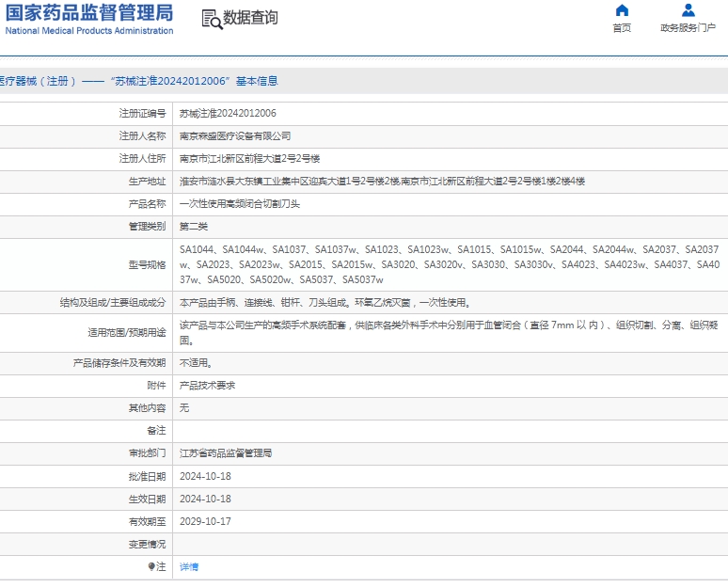Click the 其他内容 value 无
This screenshot has height=587, width=728.
(x=184, y=407)
